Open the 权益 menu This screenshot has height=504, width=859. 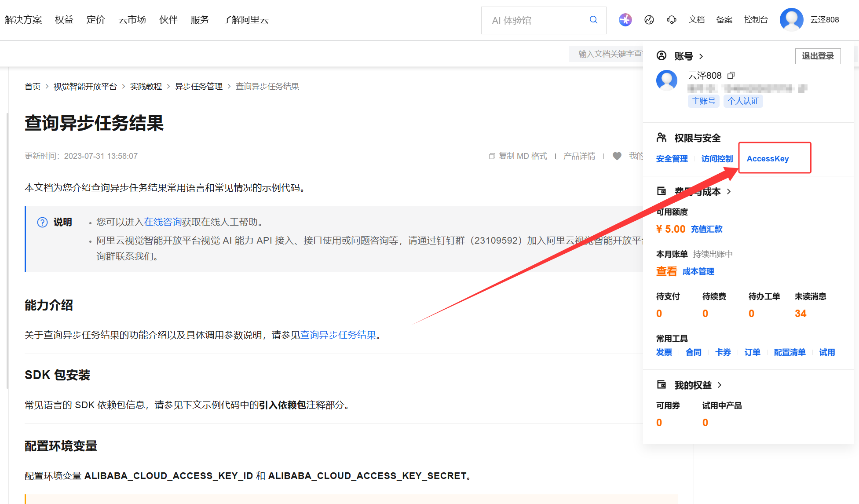64,20
